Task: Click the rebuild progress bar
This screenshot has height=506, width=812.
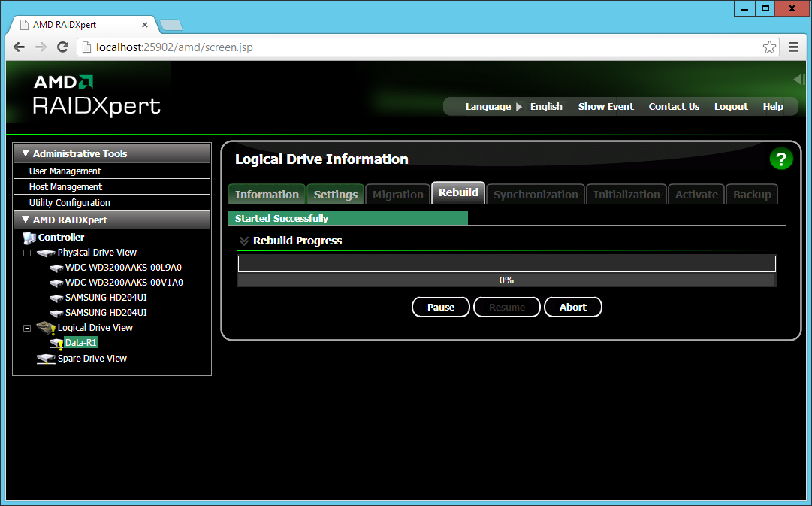Action: 506,264
